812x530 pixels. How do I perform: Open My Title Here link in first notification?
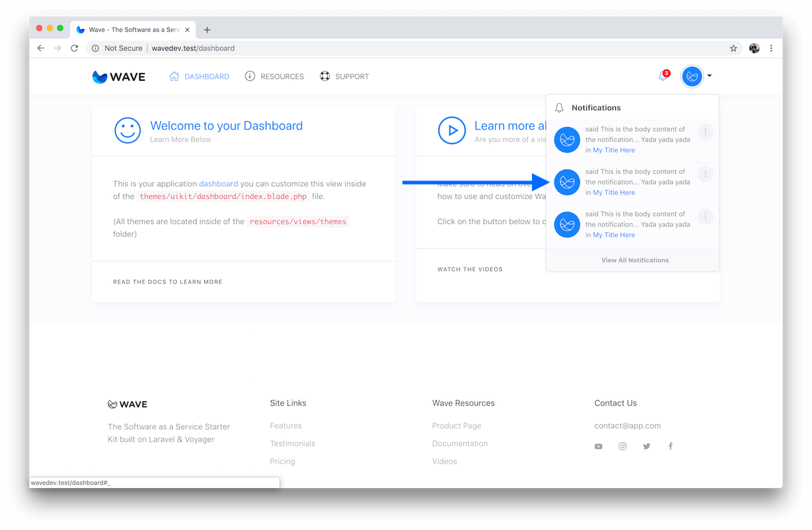click(x=614, y=150)
